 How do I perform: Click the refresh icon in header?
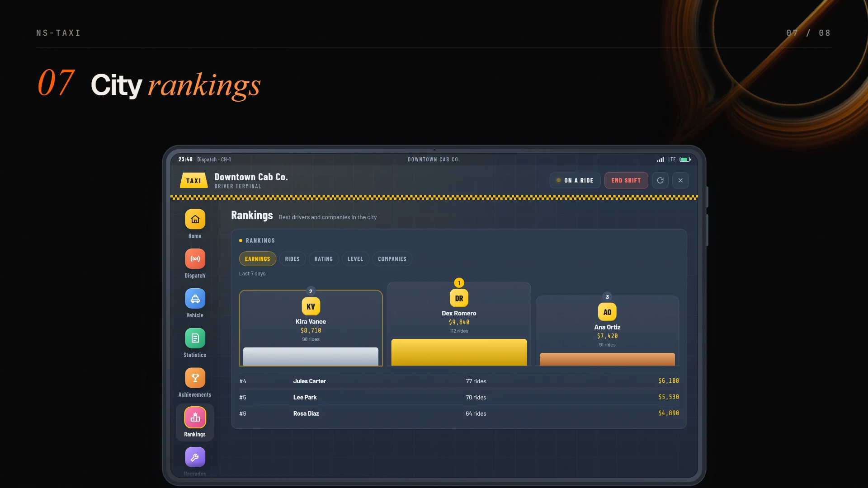tap(660, 180)
